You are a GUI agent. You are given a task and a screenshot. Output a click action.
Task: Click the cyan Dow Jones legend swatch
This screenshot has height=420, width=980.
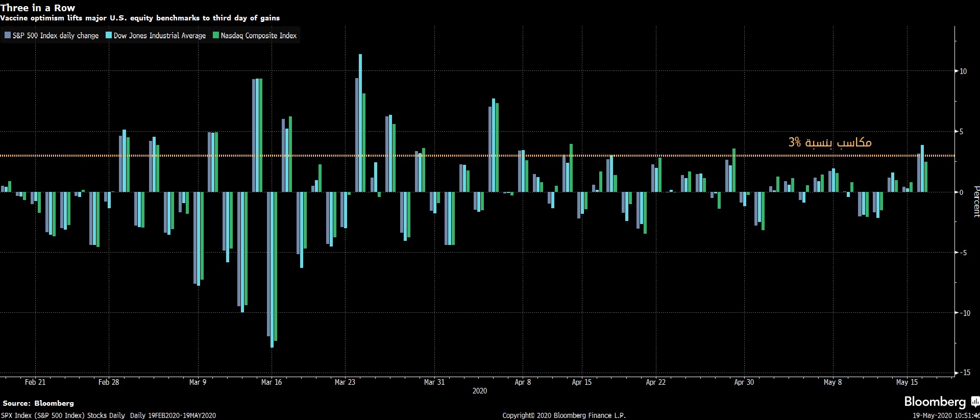[109, 36]
